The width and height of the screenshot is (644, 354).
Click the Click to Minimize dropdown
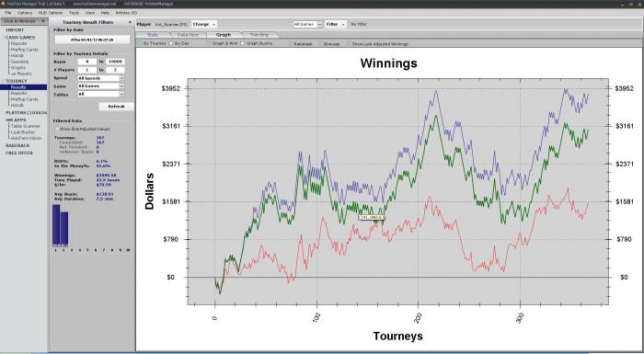[x=24, y=21]
